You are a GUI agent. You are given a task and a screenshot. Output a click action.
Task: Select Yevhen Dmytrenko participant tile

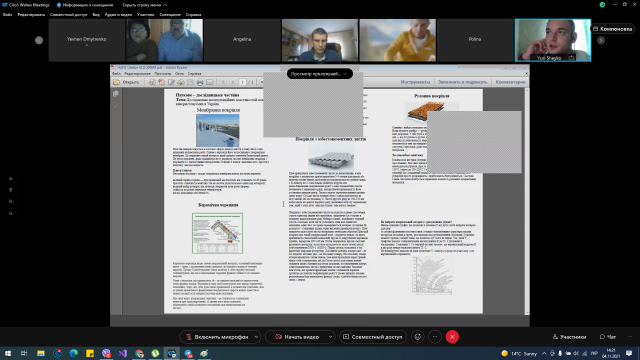[x=87, y=40]
